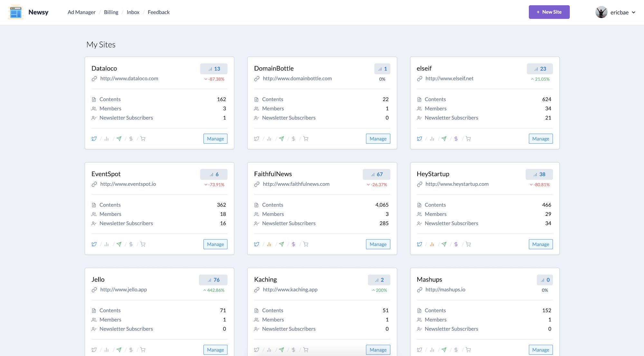Click the analytics bar icon on elseif card
Screen dimensions: 644x356
[432, 139]
